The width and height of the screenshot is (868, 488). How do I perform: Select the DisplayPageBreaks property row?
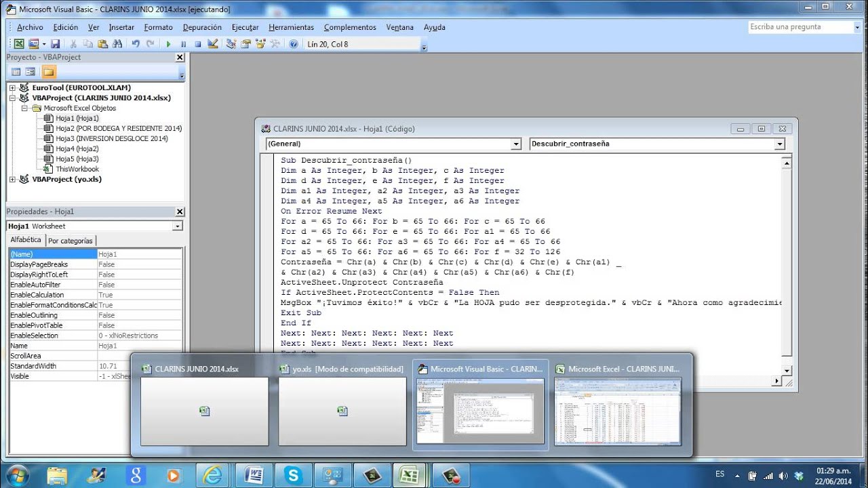tap(95, 264)
